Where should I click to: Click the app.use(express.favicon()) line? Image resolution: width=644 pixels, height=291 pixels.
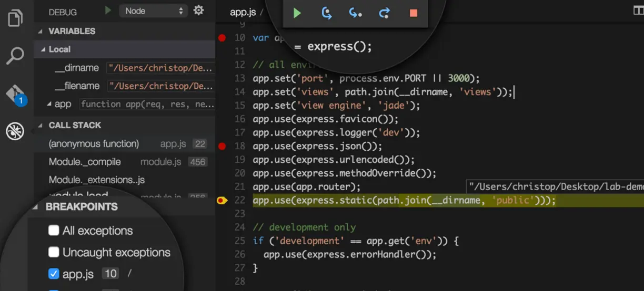[x=325, y=119]
